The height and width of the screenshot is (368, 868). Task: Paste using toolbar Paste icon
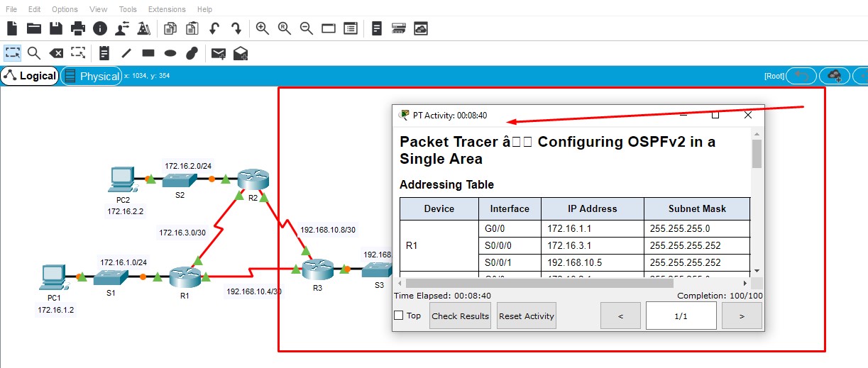tap(192, 28)
